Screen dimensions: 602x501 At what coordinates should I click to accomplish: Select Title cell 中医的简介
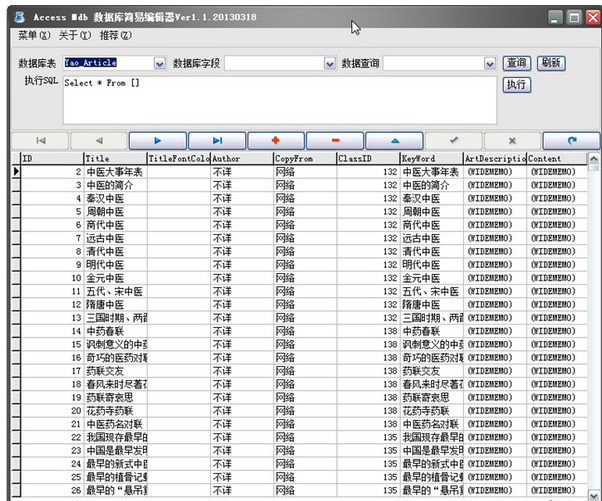click(x=115, y=185)
